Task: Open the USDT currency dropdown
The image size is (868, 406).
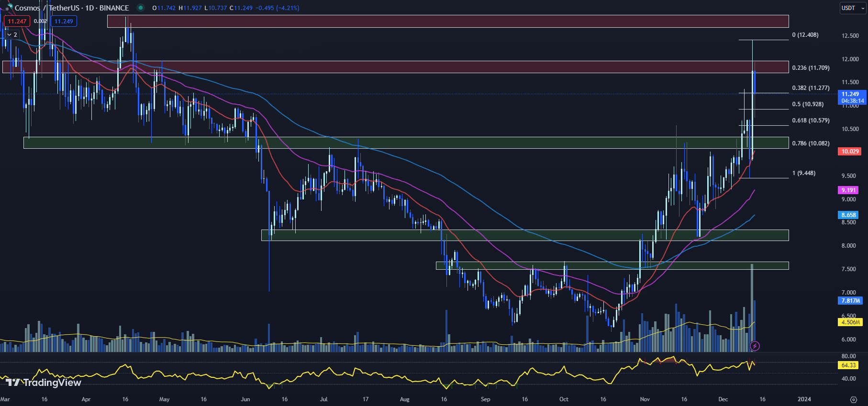Action: (x=853, y=8)
